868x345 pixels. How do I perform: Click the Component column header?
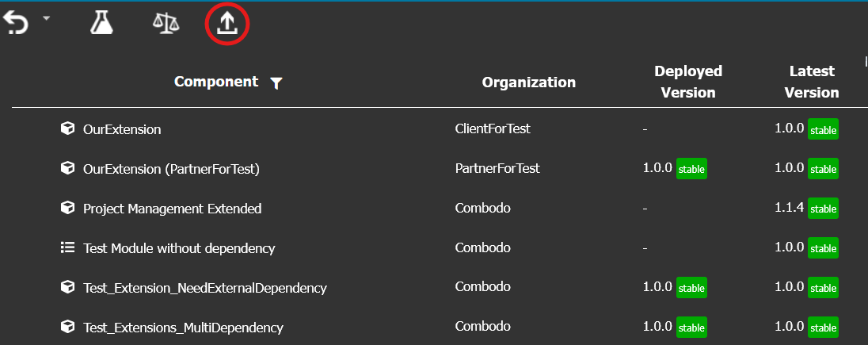point(216,82)
